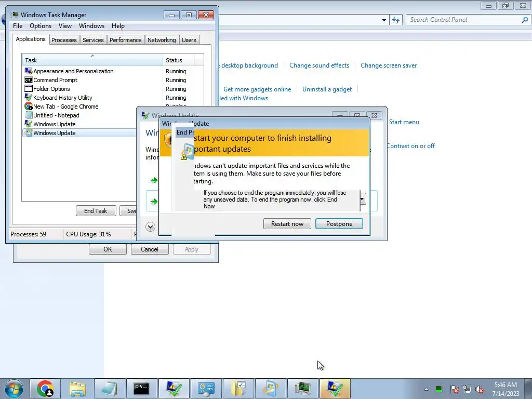This screenshot has height=399, width=532.
Task: Click Postpone in Windows Update dialog
Action: (339, 223)
